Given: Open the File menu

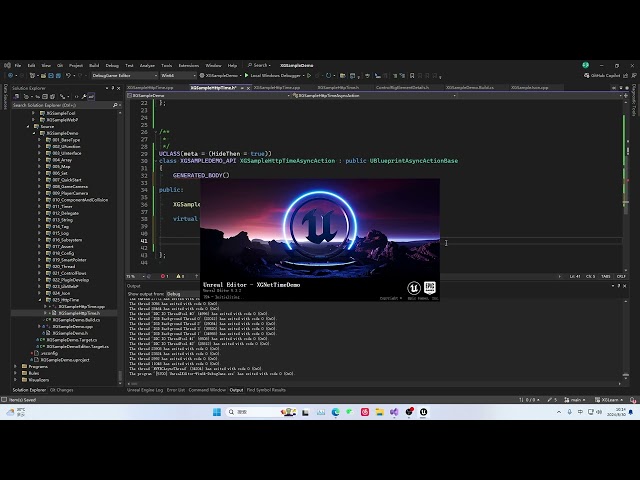Looking at the screenshot, I should pos(18,65).
